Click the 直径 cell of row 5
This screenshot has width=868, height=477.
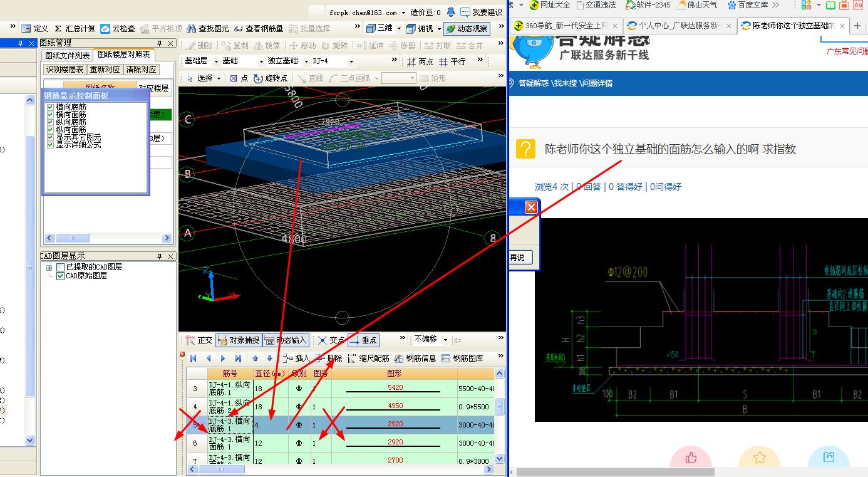pos(271,424)
